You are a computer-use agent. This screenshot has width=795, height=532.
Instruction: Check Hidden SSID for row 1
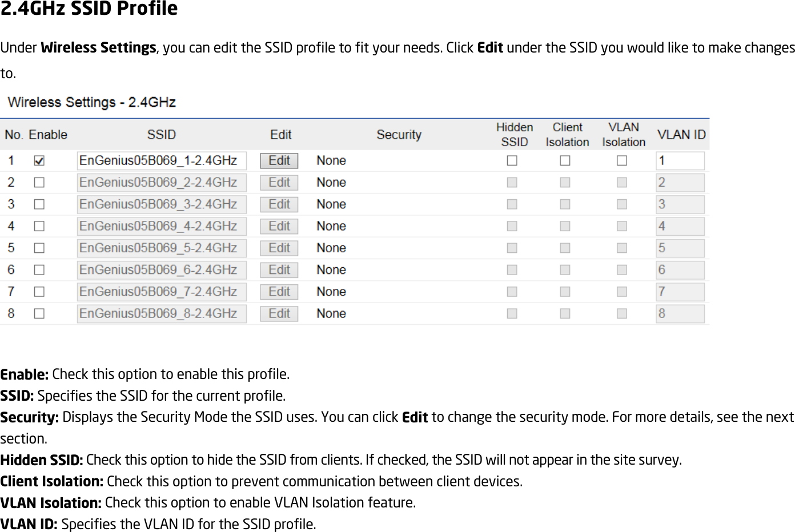click(512, 161)
